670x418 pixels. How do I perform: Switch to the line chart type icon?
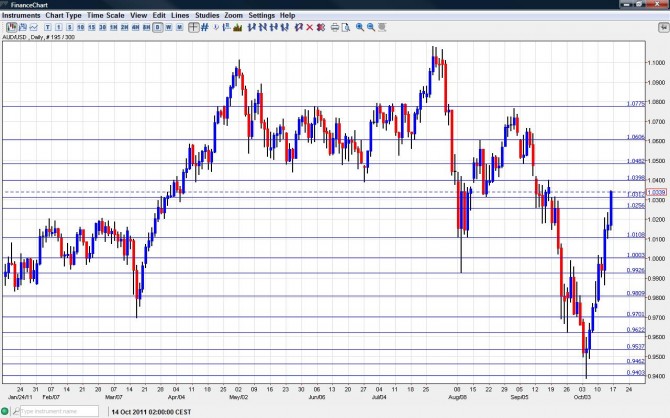(x=33, y=27)
